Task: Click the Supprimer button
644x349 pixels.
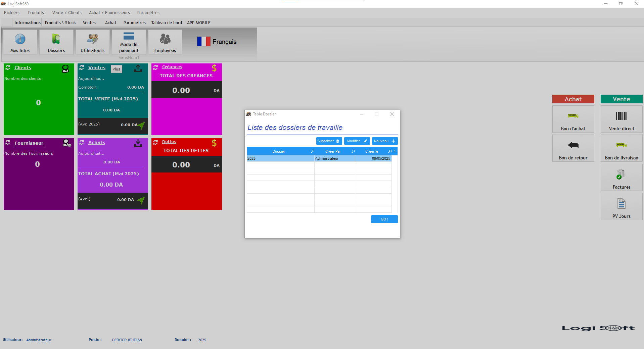Action: pos(329,141)
